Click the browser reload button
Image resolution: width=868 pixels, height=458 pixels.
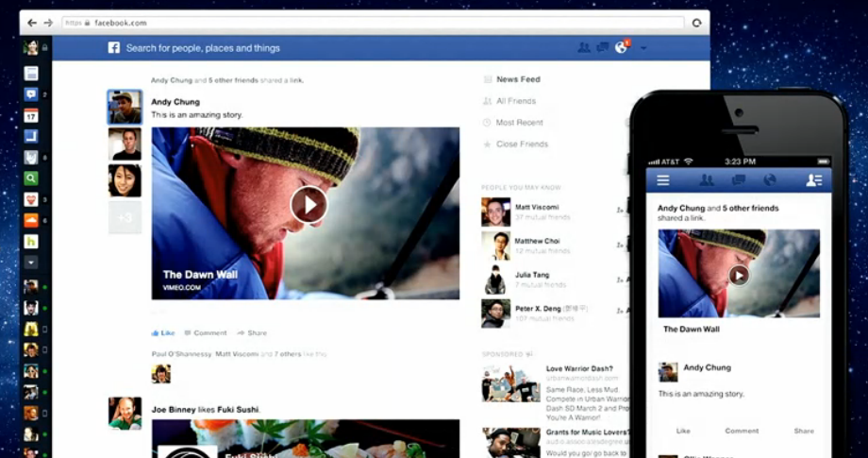click(x=697, y=23)
